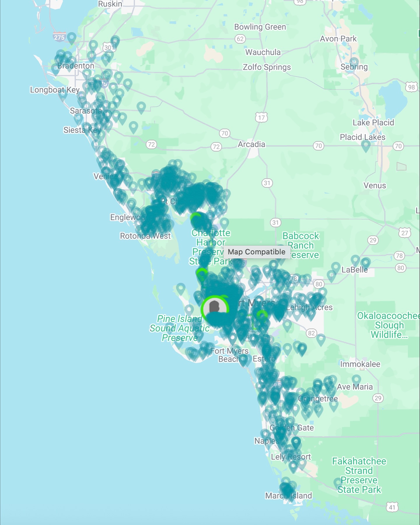Click the Interstate 275 highway shield
Screen dimensions: 420x525
[59, 37]
